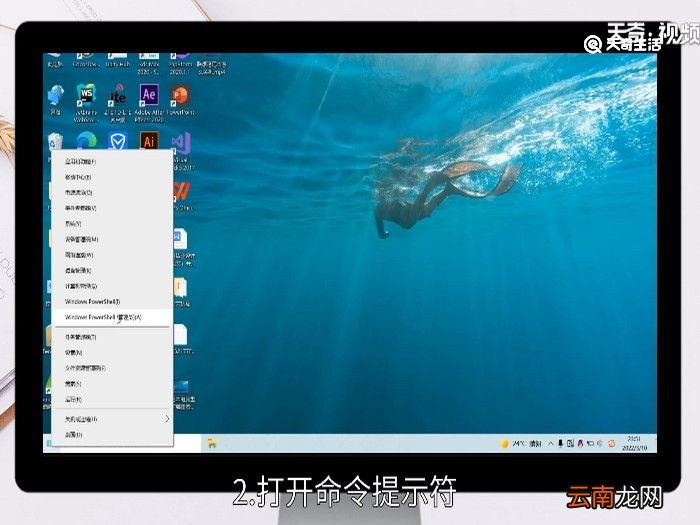Choose Windows PowerShell (管理员)(A) entry
Viewport: 700px width, 525px height.
112,317
